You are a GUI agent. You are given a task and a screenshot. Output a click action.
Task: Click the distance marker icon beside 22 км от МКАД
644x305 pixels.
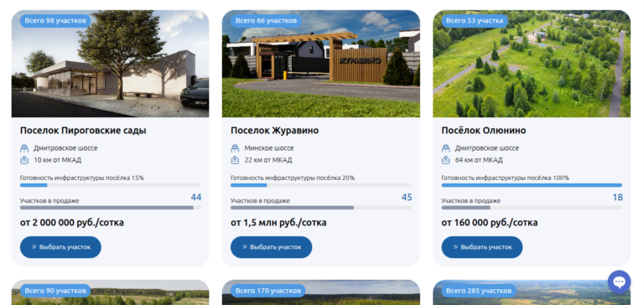235,160
